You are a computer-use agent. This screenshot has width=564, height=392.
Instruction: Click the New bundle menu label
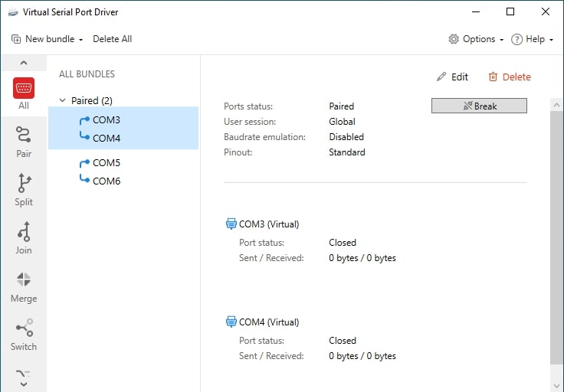[x=50, y=39]
